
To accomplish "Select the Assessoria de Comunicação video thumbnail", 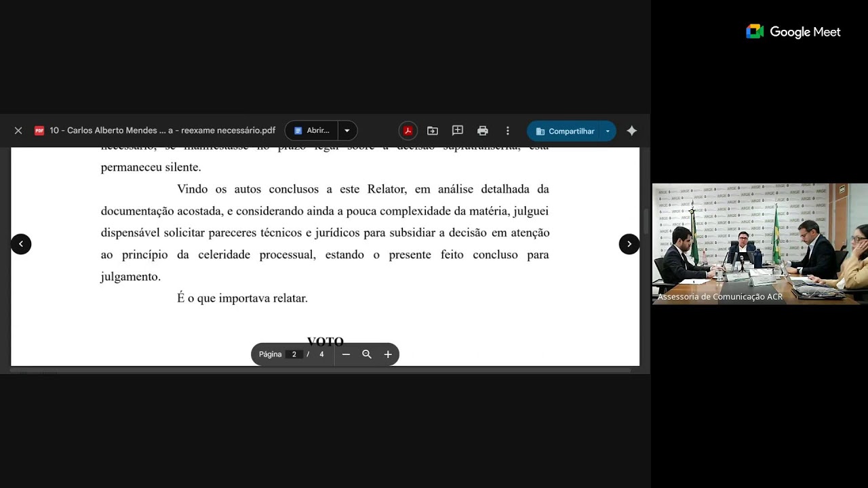I will click(760, 243).
